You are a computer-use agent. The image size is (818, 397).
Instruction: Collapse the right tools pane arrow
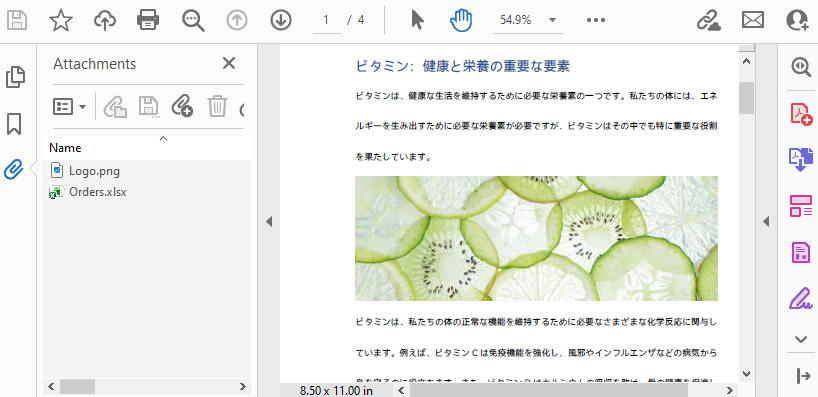click(766, 222)
